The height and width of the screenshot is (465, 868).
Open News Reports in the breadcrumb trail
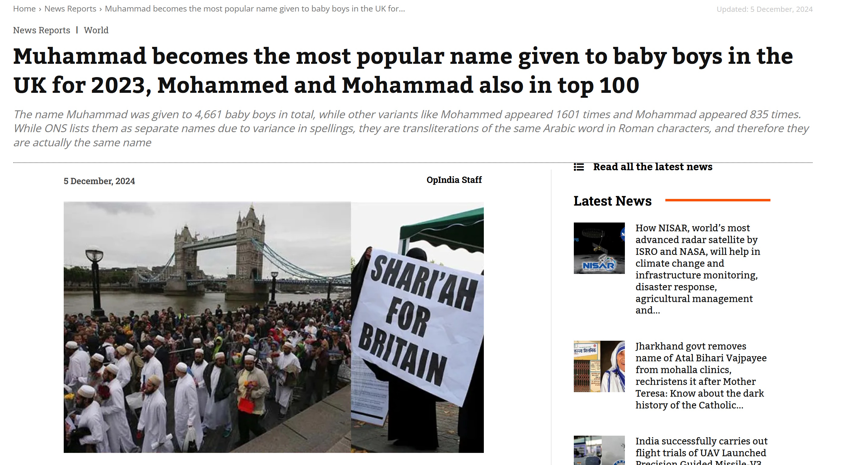point(70,9)
